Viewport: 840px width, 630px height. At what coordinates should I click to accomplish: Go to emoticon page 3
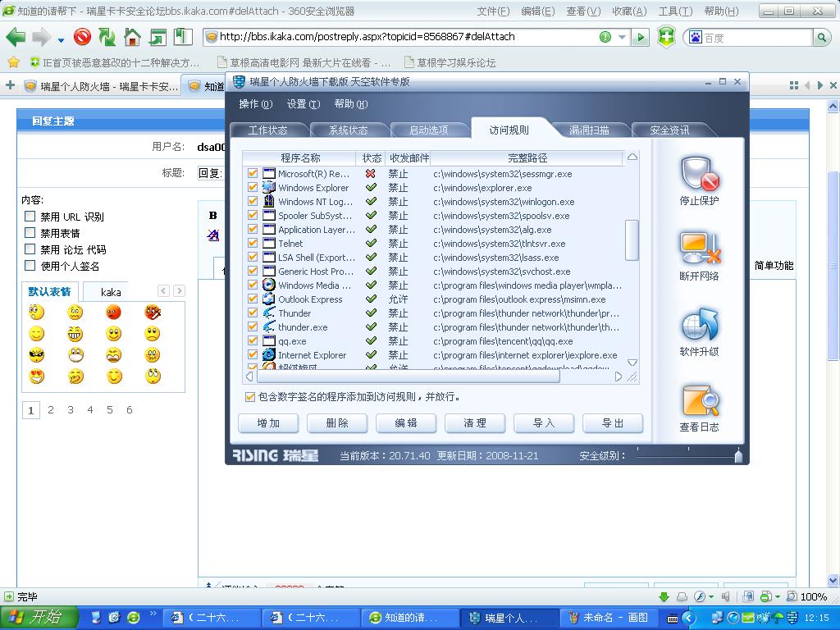71,410
